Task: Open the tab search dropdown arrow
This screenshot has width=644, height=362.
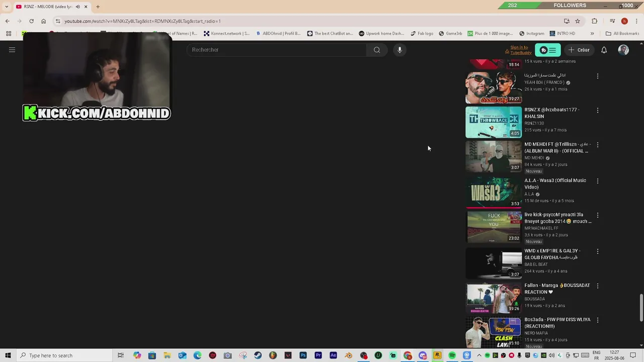Action: pyautogui.click(x=6, y=7)
